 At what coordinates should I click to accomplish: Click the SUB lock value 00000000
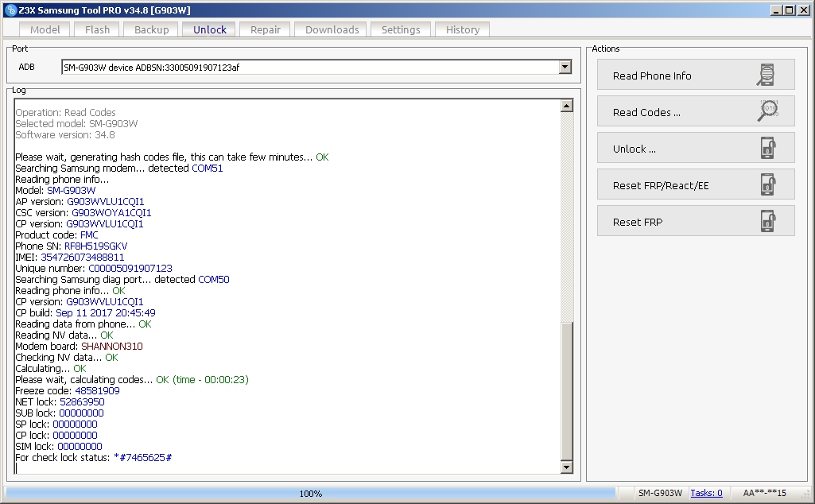click(81, 413)
